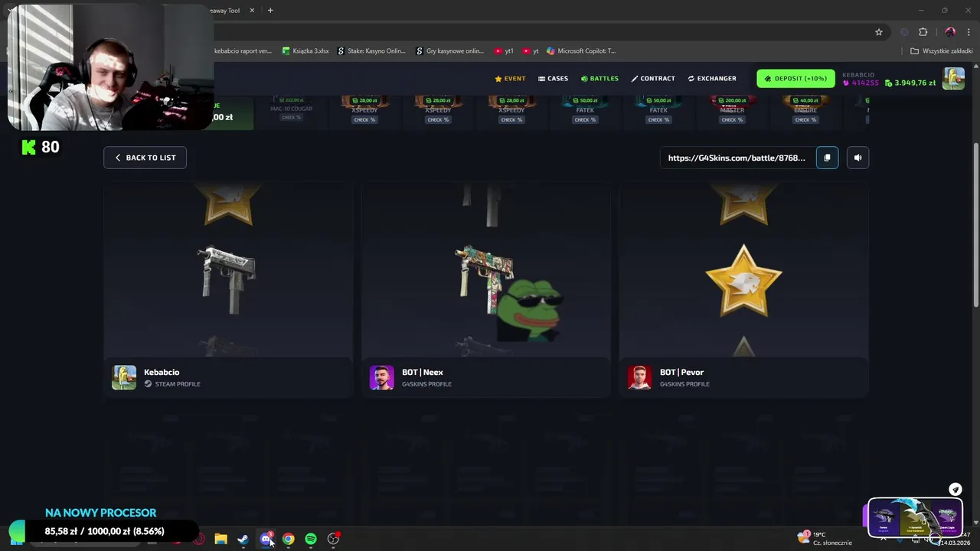This screenshot has width=980, height=551.
Task: Open the EVENT menu item
Action: point(510,79)
